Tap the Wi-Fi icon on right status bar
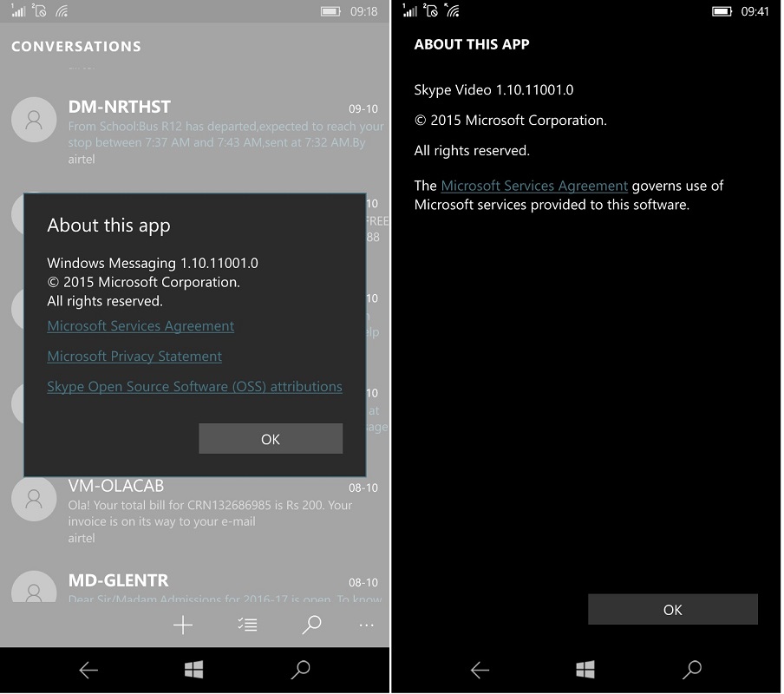The image size is (784, 694). (x=453, y=10)
